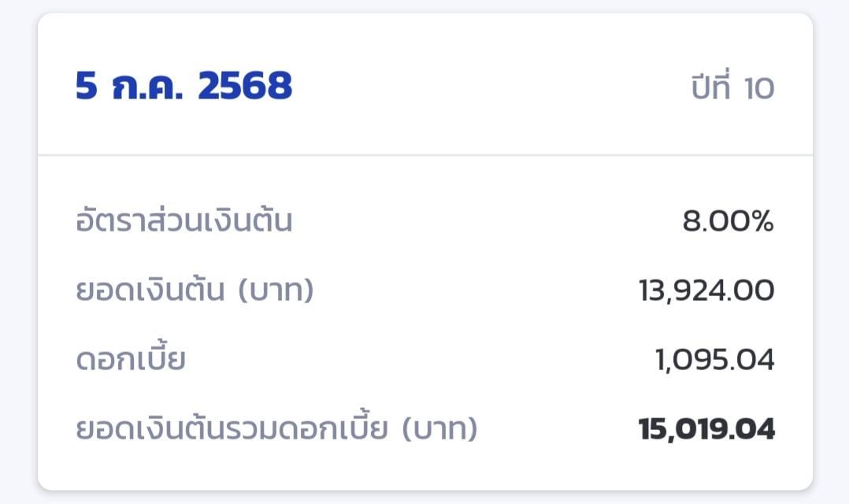Viewport: 849px width, 504px height.
Task: Click (บาท) unit in the ยอดเงินต้น row
Action: [276, 291]
